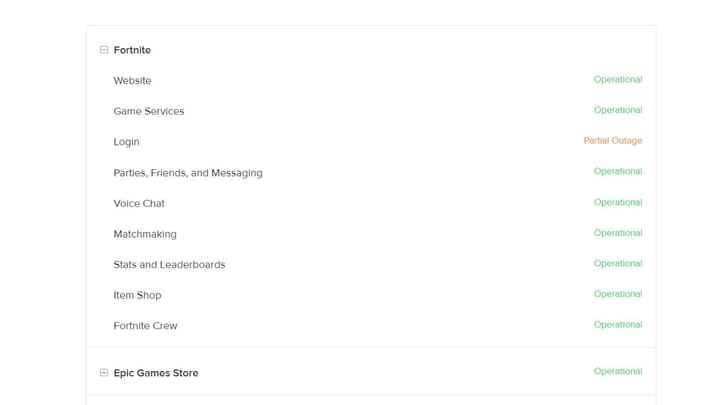Viewport: 720px width, 405px height.
Task: Click Voice Chat's Operational status
Action: click(618, 202)
